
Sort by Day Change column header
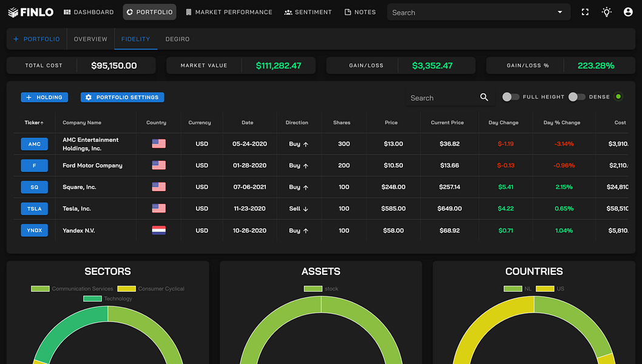[x=503, y=123]
